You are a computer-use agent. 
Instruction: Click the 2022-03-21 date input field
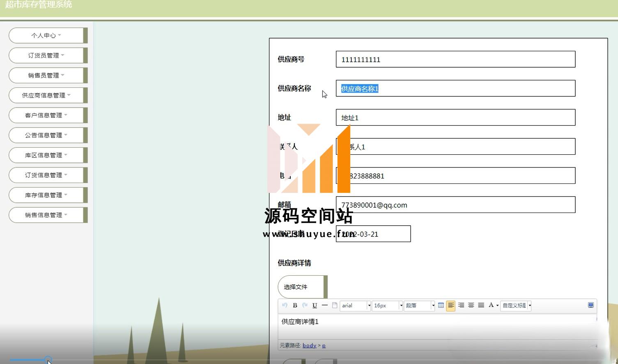pos(373,234)
